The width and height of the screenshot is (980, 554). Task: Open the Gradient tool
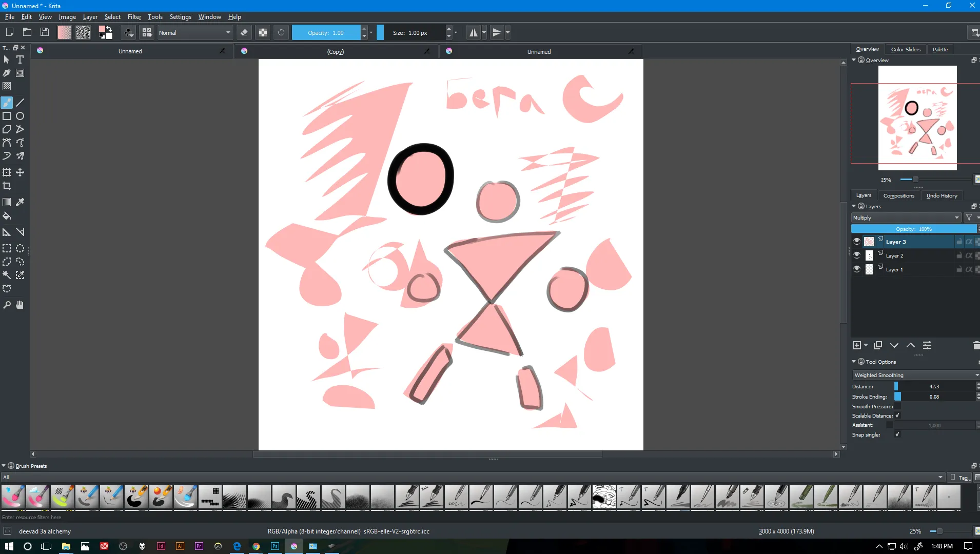pyautogui.click(x=7, y=202)
